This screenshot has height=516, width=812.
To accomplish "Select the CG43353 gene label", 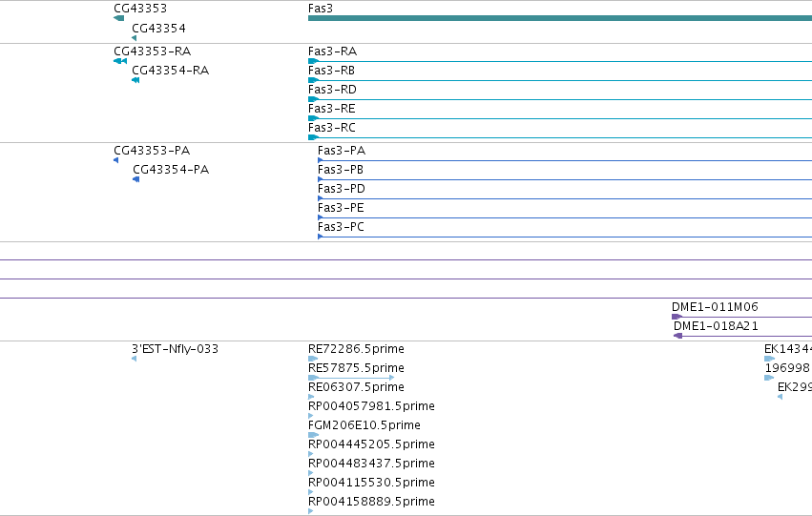I will (x=140, y=9).
